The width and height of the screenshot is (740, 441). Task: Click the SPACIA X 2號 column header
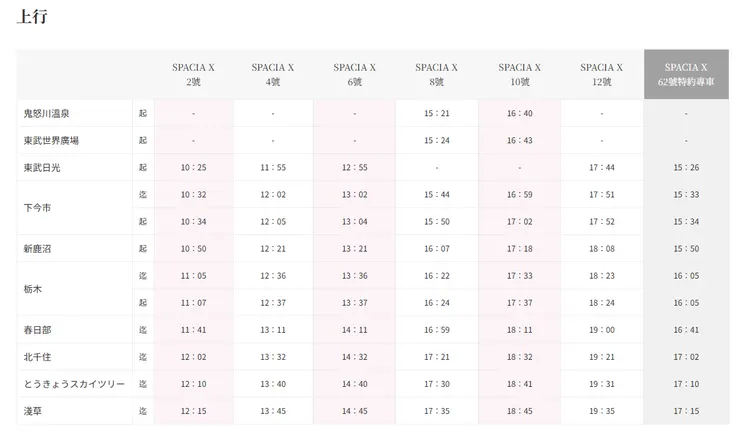tap(193, 74)
